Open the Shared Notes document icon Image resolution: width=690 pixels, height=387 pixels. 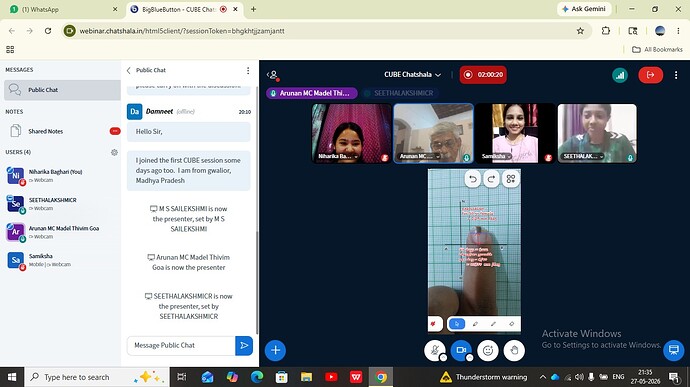point(15,131)
